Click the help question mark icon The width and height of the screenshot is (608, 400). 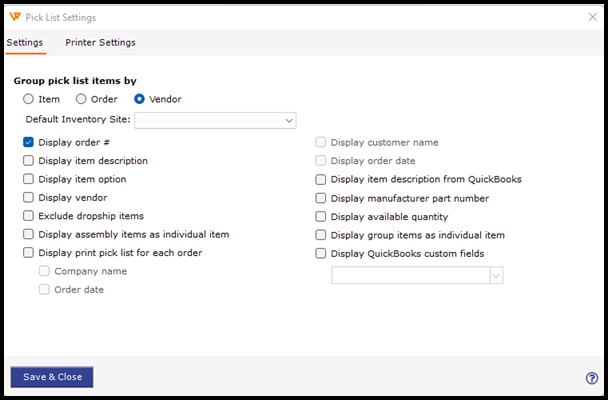tap(591, 378)
